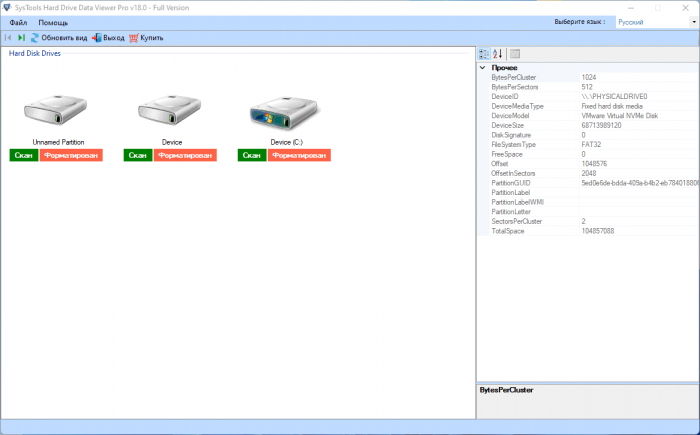Collapse the Прочее category

[x=483, y=68]
